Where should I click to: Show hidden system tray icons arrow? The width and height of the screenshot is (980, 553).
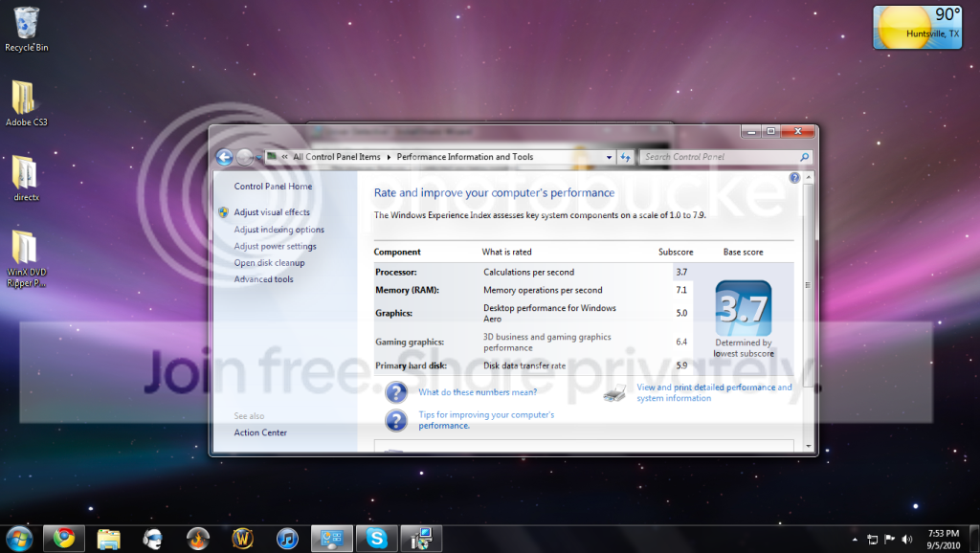(855, 540)
